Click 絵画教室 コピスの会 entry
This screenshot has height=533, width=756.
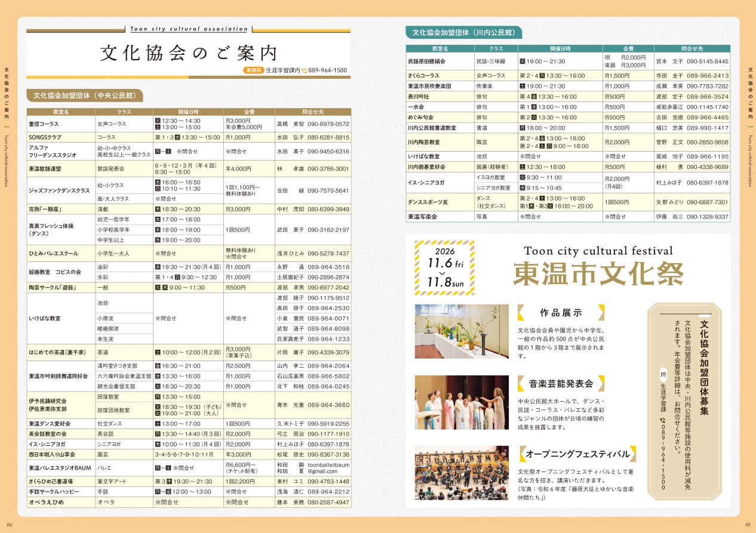coord(54,272)
